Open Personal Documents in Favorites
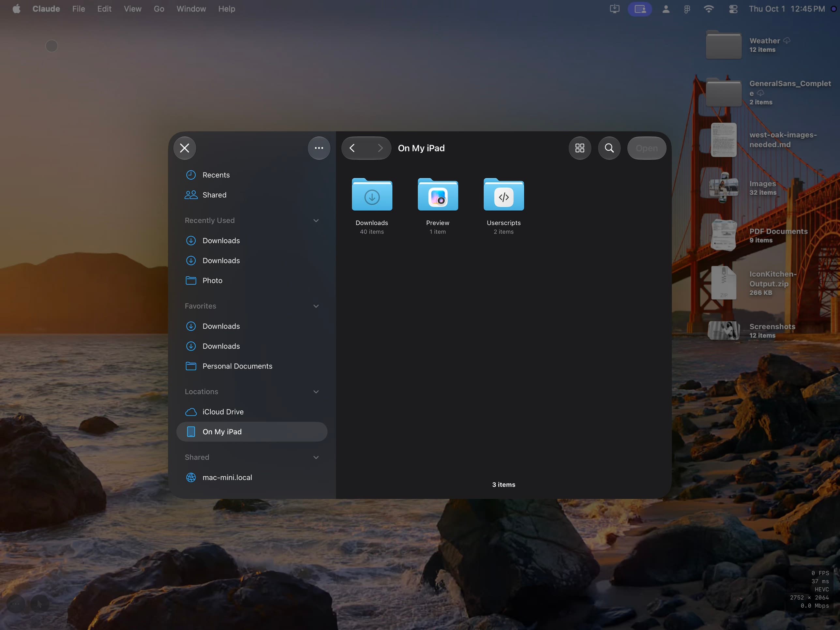Viewport: 840px width, 630px height. click(x=252, y=366)
